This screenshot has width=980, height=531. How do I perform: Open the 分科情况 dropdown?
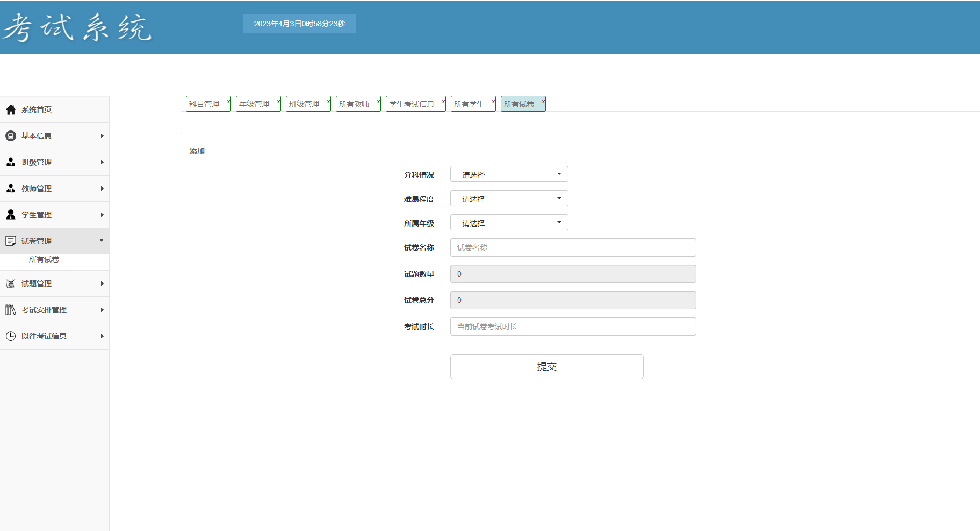pos(509,174)
